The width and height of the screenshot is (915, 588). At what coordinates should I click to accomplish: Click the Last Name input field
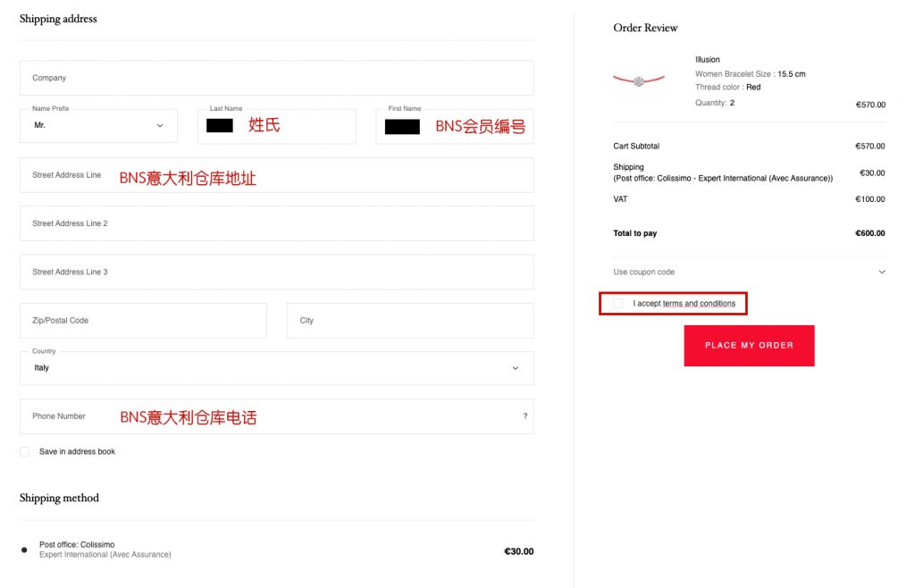pos(277,126)
